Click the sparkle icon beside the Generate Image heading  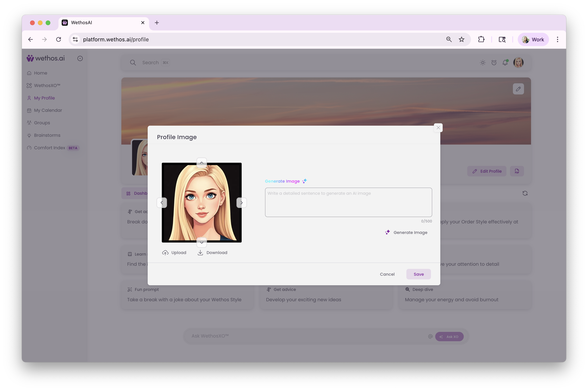click(x=304, y=181)
